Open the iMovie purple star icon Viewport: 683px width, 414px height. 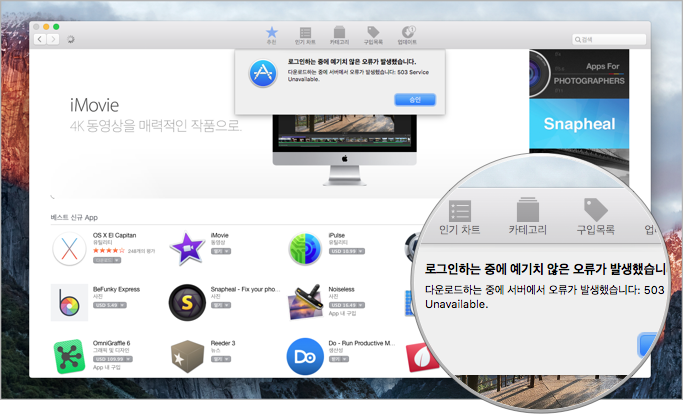pyautogui.click(x=187, y=248)
